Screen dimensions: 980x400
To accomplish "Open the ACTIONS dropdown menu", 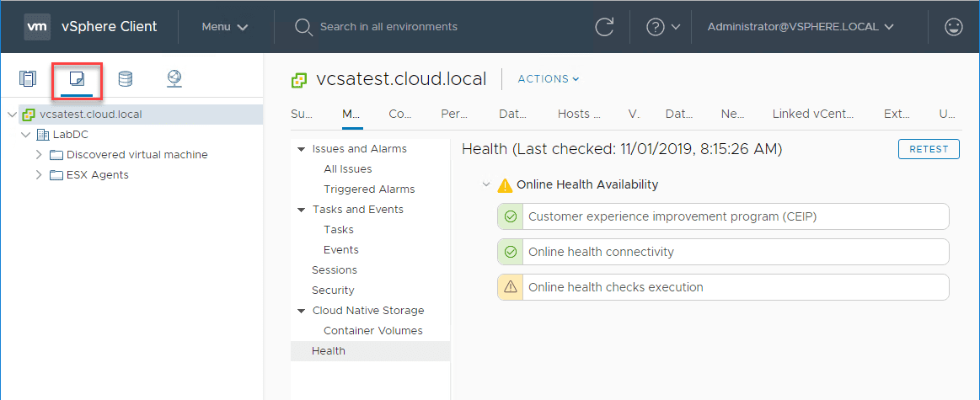I will coord(549,79).
